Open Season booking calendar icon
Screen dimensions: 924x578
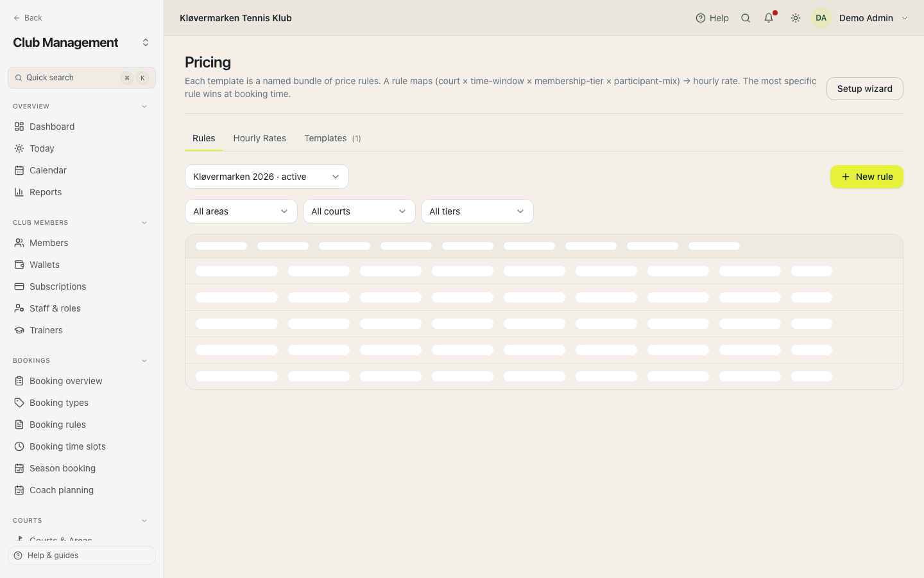19,468
